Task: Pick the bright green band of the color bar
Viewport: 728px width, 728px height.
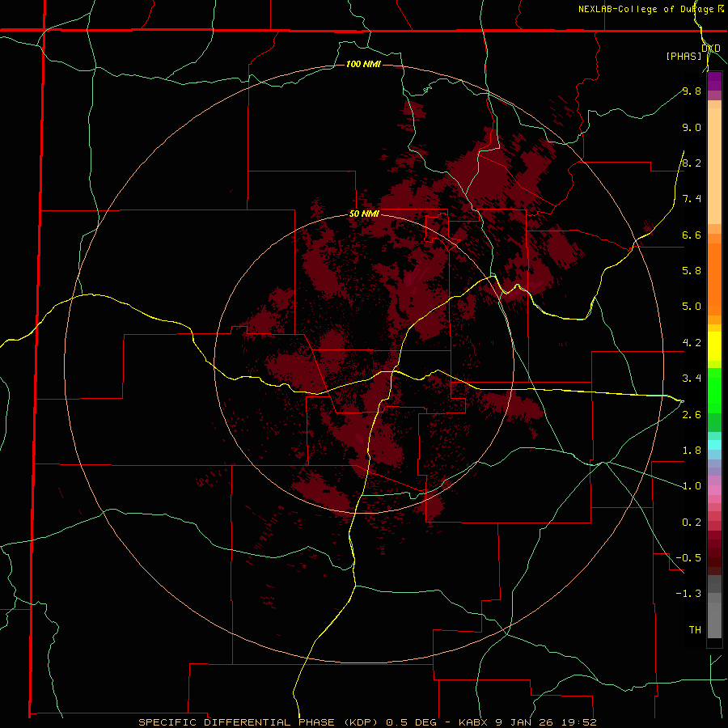Action: click(x=714, y=390)
